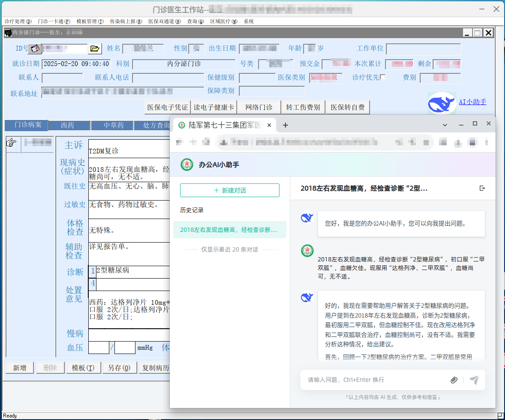Open the 区域医疗(M) menu
Image resolution: width=505 pixels, height=420 pixels.
(x=224, y=21)
